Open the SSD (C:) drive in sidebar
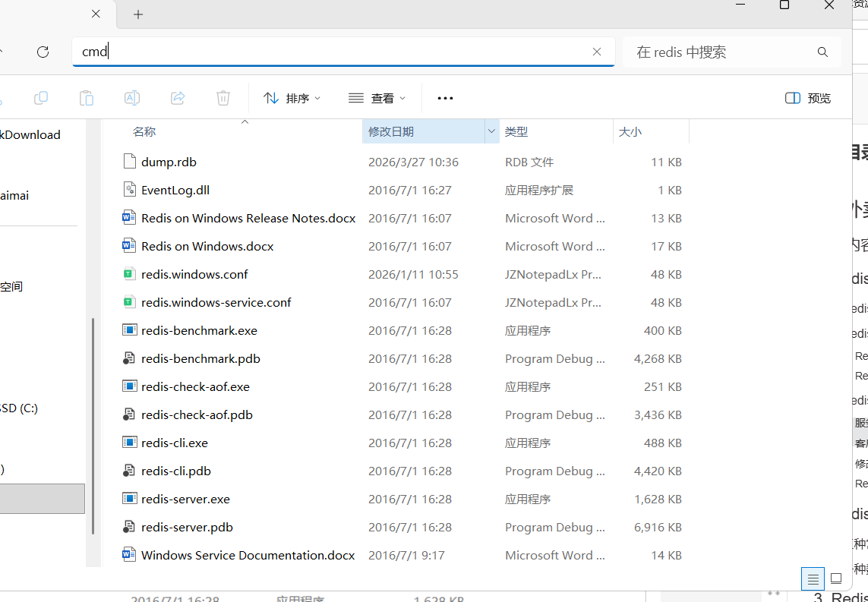 click(x=19, y=408)
